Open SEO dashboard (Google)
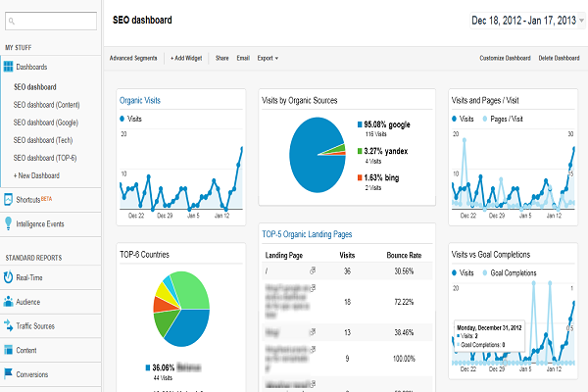This screenshot has height=392, width=588. (46, 122)
